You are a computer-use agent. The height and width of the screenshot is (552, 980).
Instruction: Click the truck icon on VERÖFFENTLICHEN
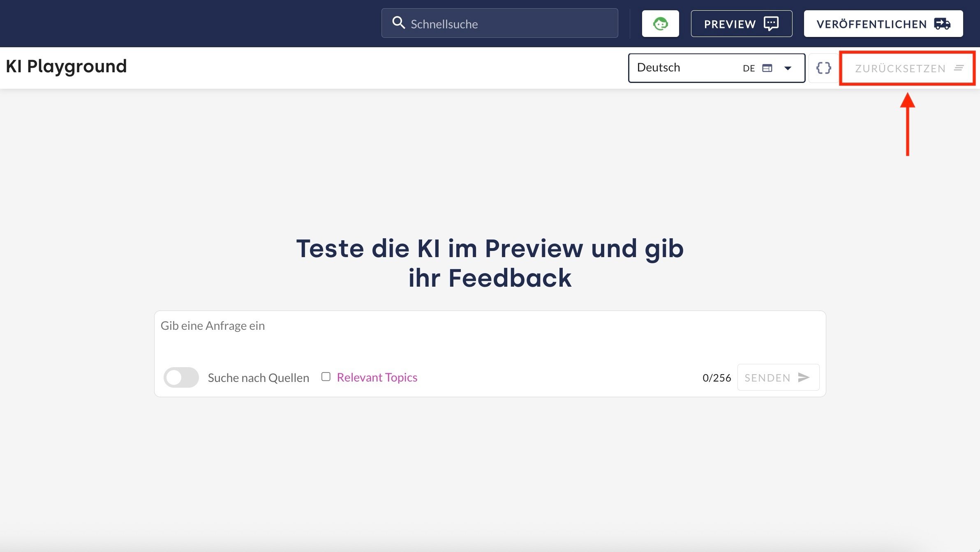click(x=942, y=24)
